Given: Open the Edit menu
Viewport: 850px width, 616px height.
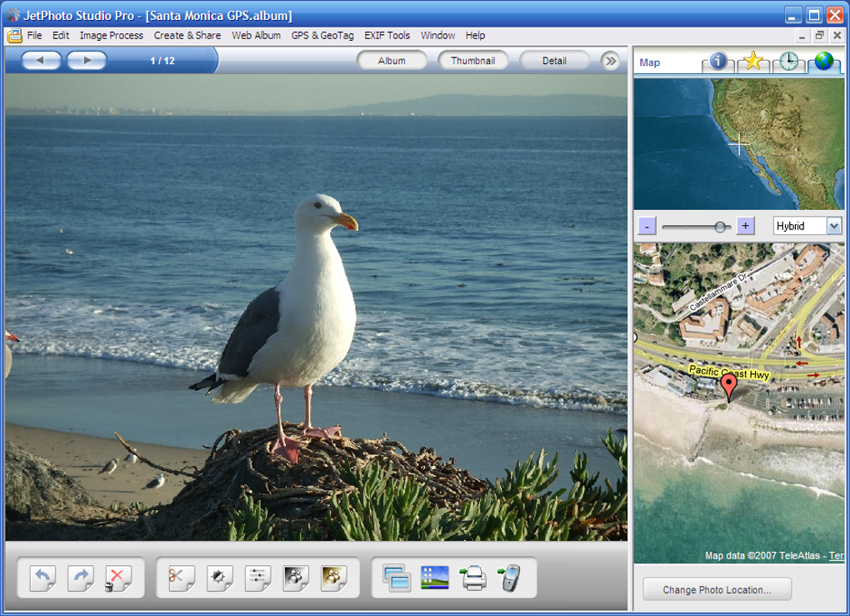Looking at the screenshot, I should (x=61, y=35).
